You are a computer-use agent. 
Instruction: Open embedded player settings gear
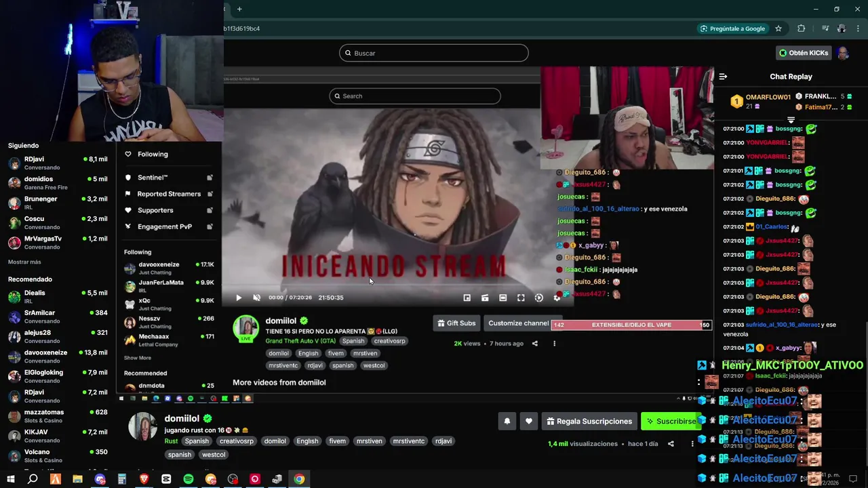click(557, 298)
